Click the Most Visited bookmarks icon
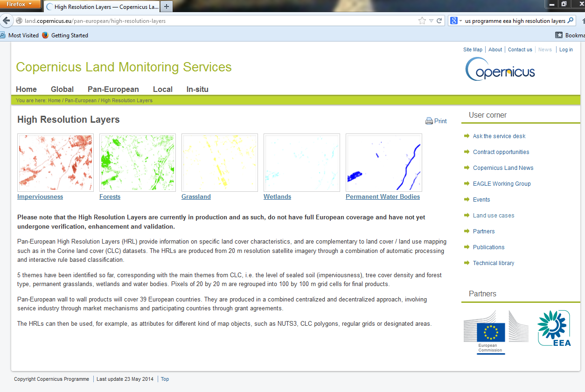585x392 pixels. pyautogui.click(x=2, y=35)
